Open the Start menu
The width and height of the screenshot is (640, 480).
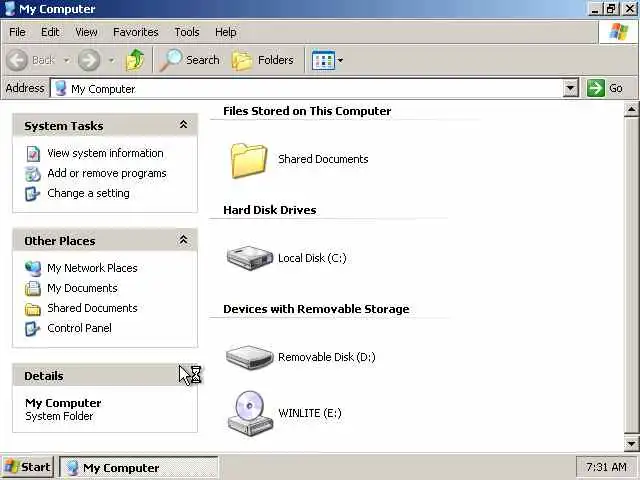coord(28,467)
